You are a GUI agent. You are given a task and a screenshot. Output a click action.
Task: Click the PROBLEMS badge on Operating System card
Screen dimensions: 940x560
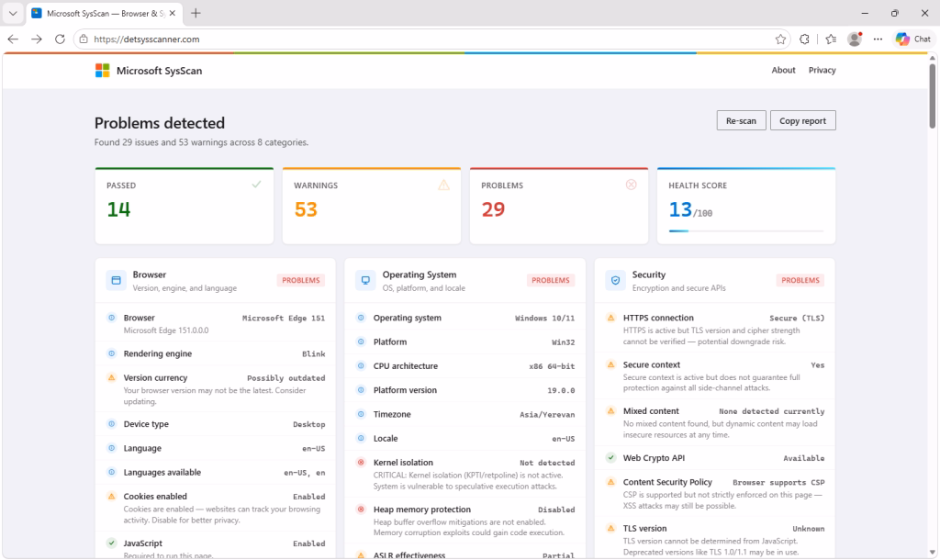coord(551,280)
